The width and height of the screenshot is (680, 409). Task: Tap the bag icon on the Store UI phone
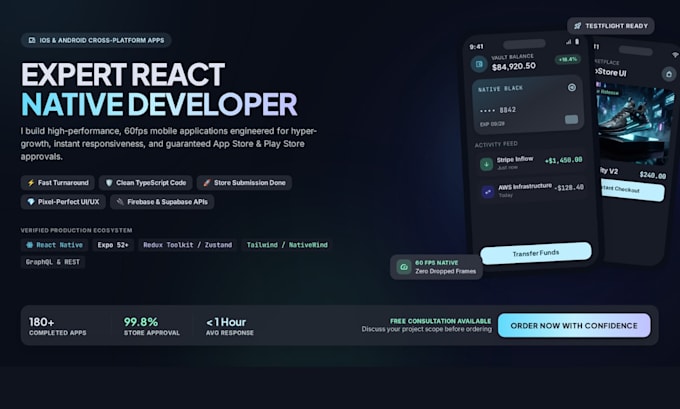[669, 74]
